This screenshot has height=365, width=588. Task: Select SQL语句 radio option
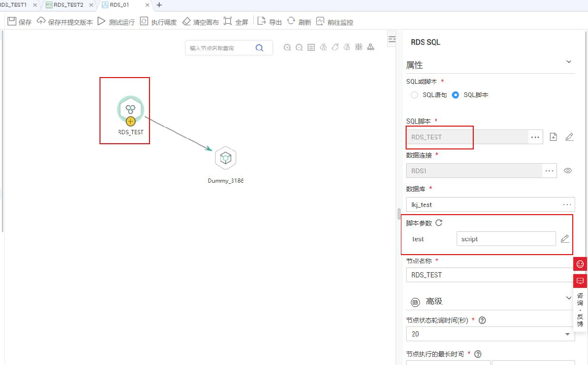point(415,95)
